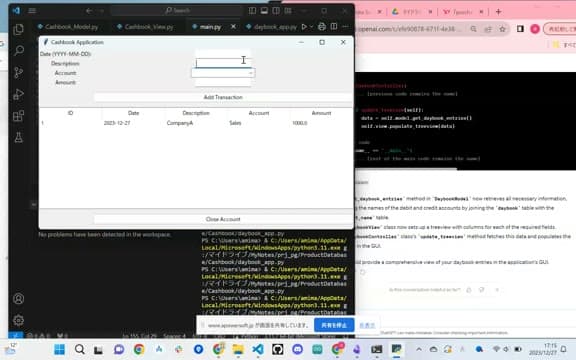Open the VS Code Accounts icon
The height and width of the screenshot is (360, 576).
(18, 299)
